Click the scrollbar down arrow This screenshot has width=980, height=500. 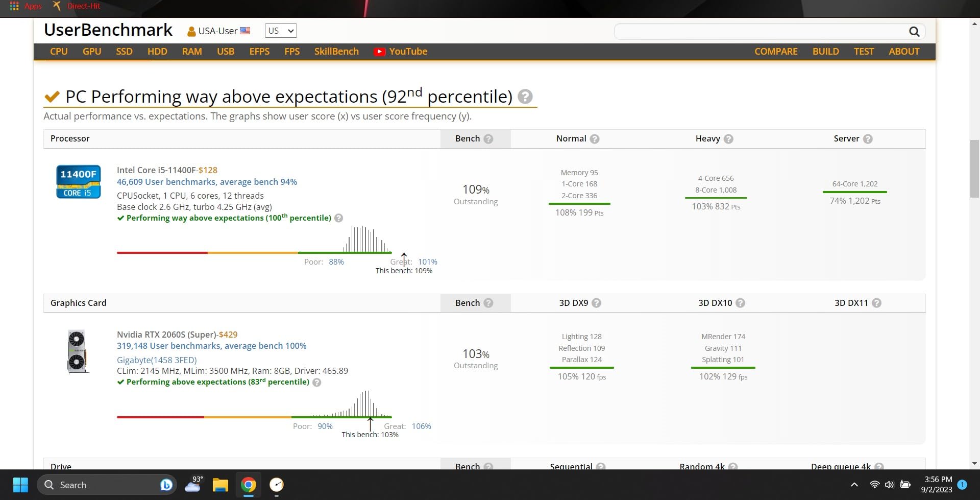coord(974,464)
